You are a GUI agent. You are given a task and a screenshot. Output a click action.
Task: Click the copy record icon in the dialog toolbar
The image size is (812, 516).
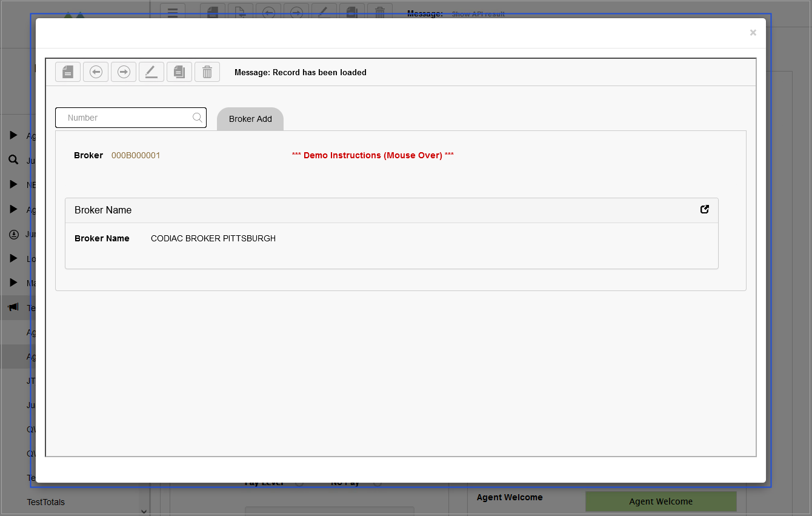click(x=179, y=72)
